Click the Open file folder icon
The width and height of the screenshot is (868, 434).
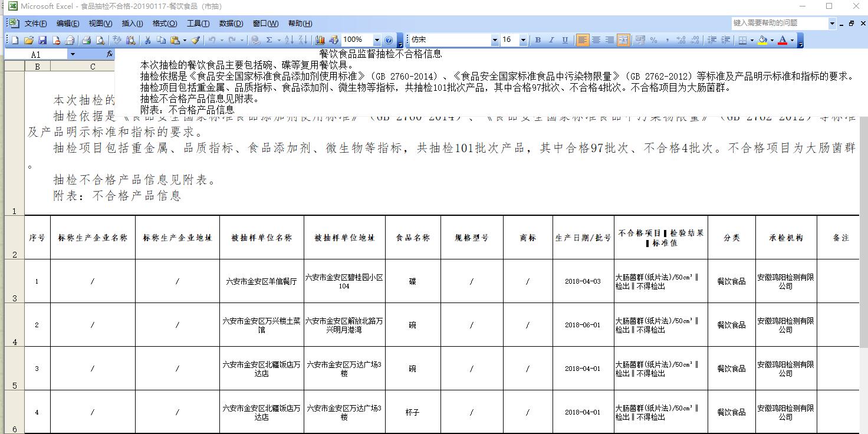point(29,40)
